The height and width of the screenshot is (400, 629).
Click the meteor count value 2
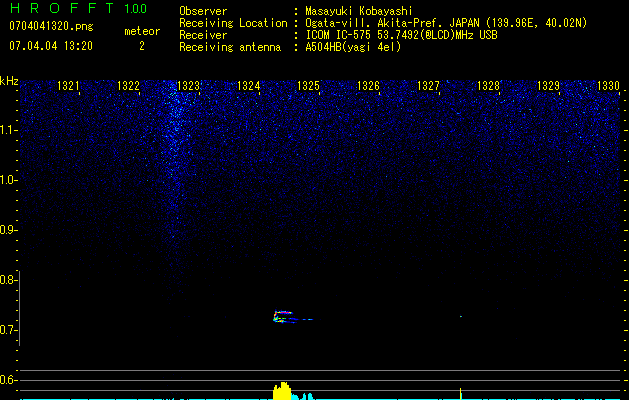pos(142,46)
